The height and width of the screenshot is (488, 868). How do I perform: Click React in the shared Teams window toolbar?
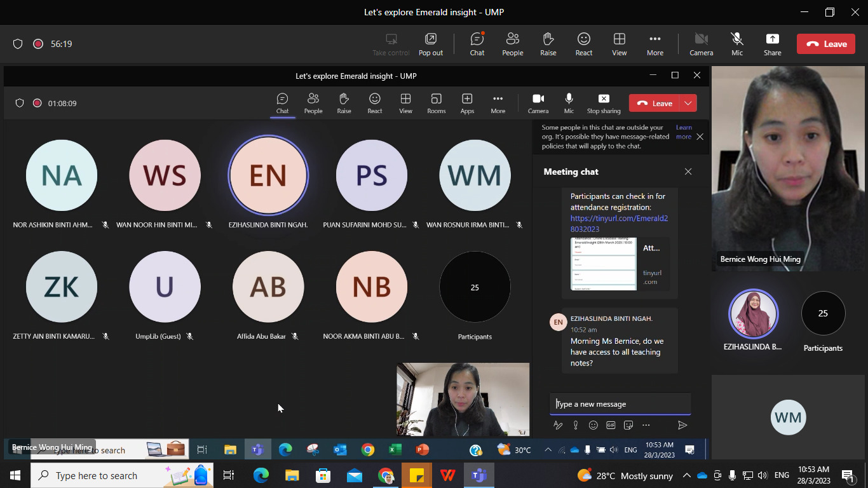click(x=375, y=103)
